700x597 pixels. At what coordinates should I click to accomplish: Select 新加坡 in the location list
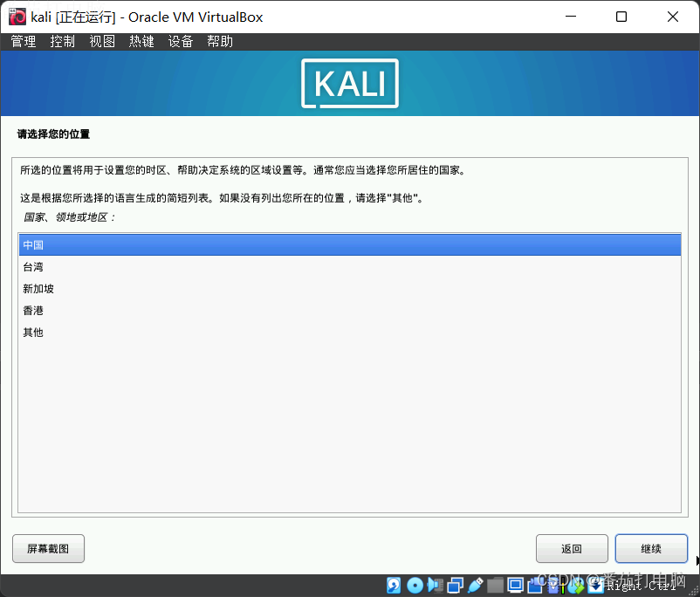pos(350,288)
